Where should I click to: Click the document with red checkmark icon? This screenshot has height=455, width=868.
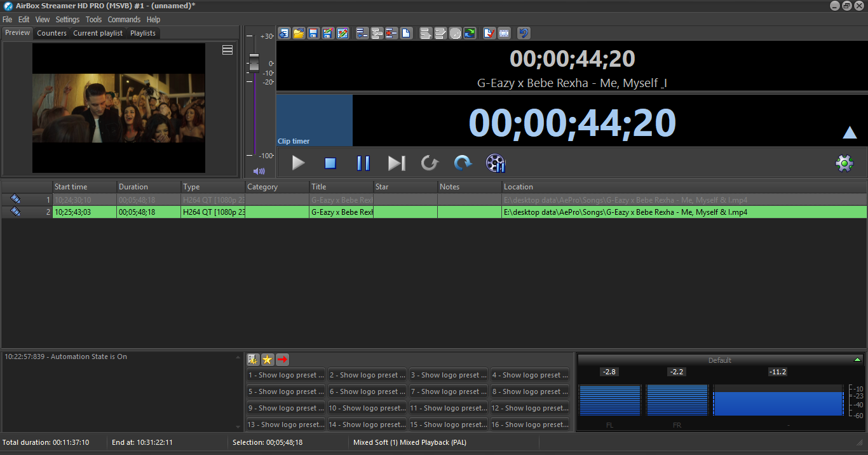489,33
